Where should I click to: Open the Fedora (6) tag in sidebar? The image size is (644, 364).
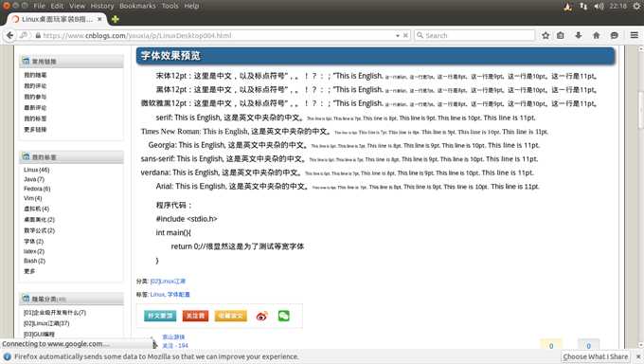[x=37, y=189]
